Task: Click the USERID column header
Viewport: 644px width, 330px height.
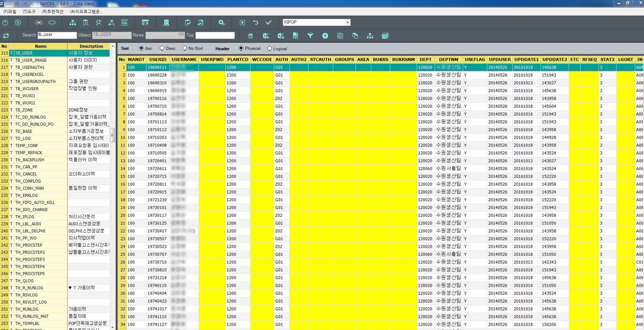Action: coord(158,59)
